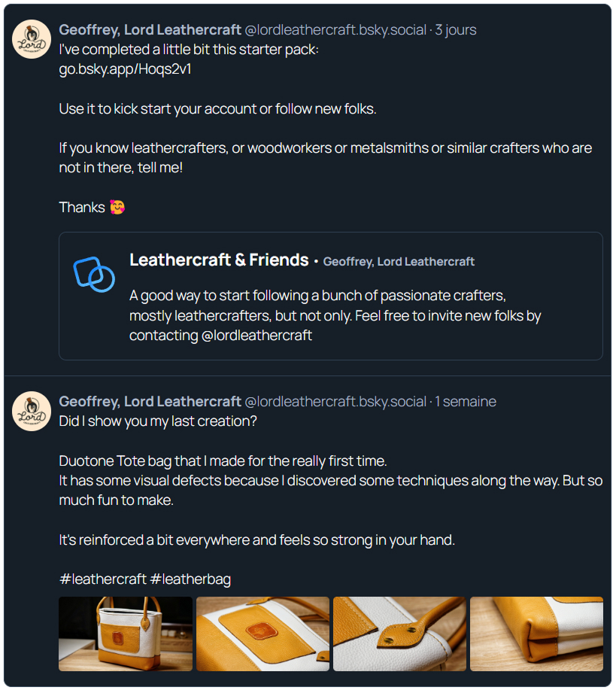Open the "3 jours" timestamp
Screen dimensions: 616x690
(456, 30)
